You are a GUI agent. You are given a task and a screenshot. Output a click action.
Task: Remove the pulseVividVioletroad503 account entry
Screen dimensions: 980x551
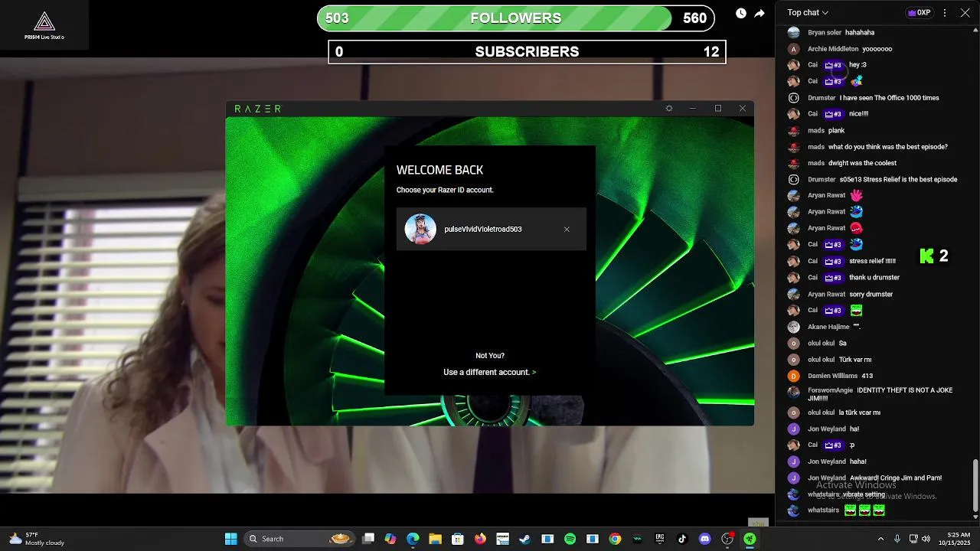point(567,230)
